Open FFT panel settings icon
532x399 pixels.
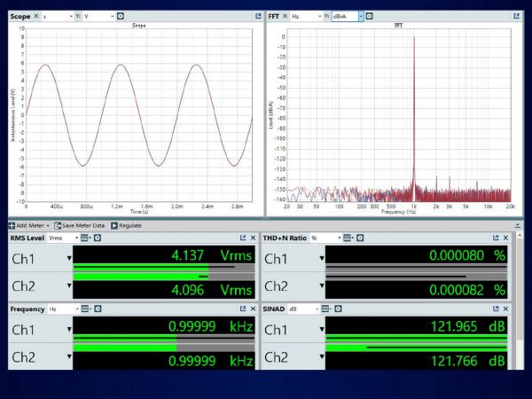369,16
